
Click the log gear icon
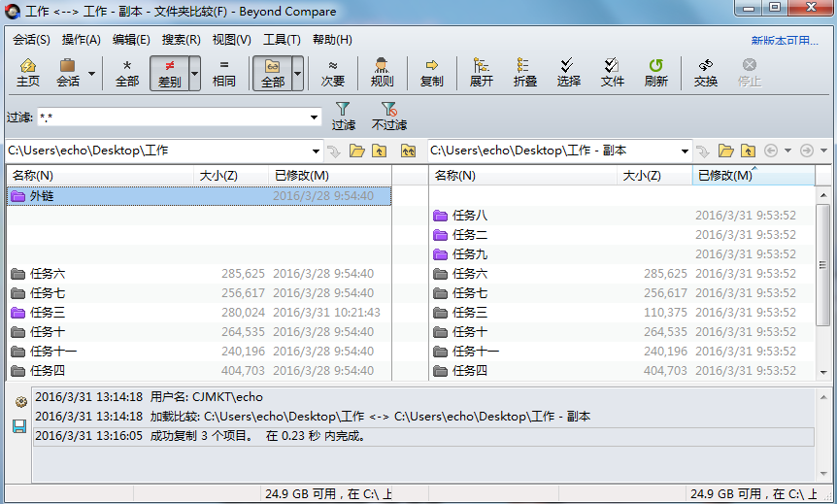pos(20,402)
